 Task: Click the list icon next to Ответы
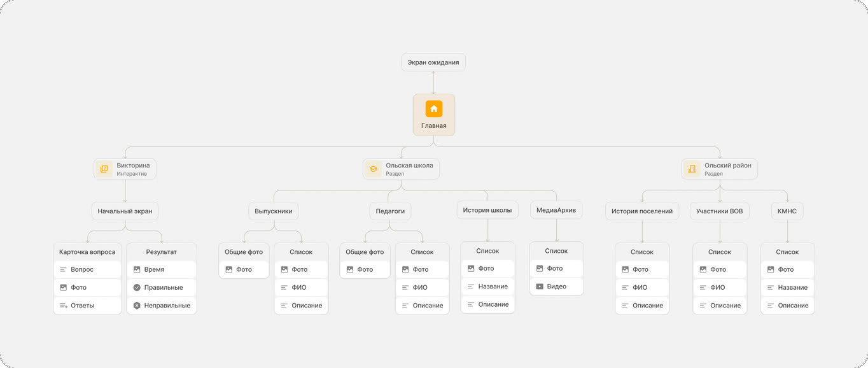63,305
